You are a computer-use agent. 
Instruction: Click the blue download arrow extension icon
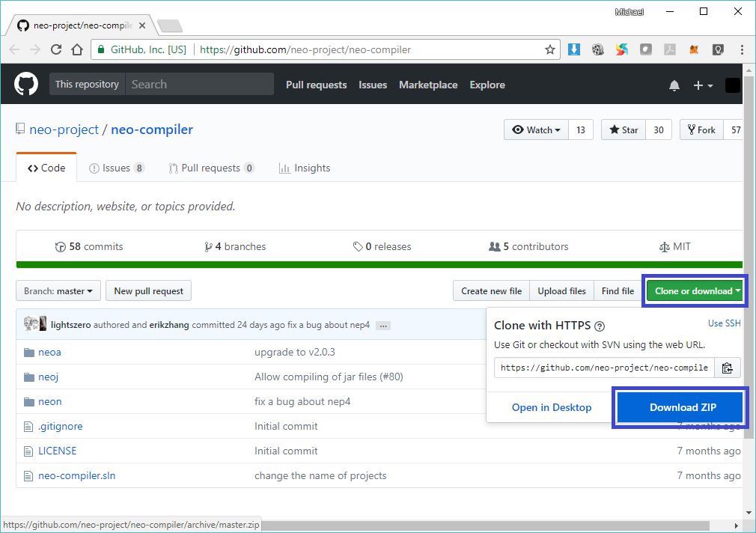point(574,49)
